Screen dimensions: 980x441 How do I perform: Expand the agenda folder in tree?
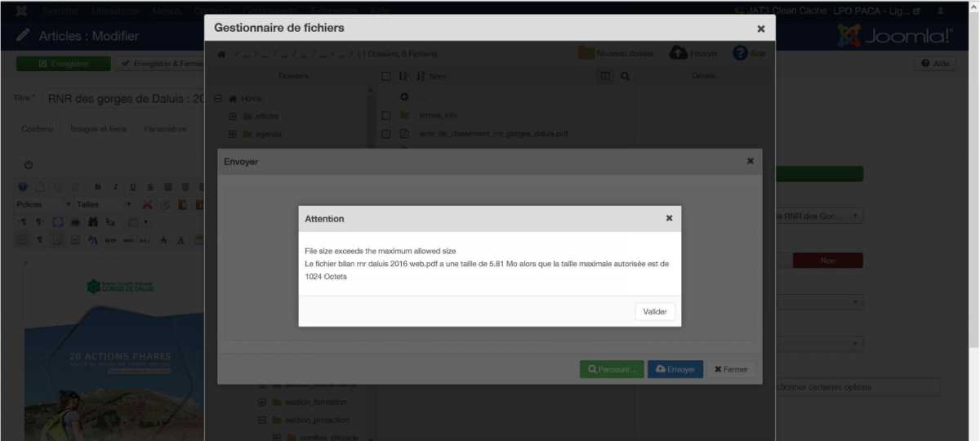[233, 134]
